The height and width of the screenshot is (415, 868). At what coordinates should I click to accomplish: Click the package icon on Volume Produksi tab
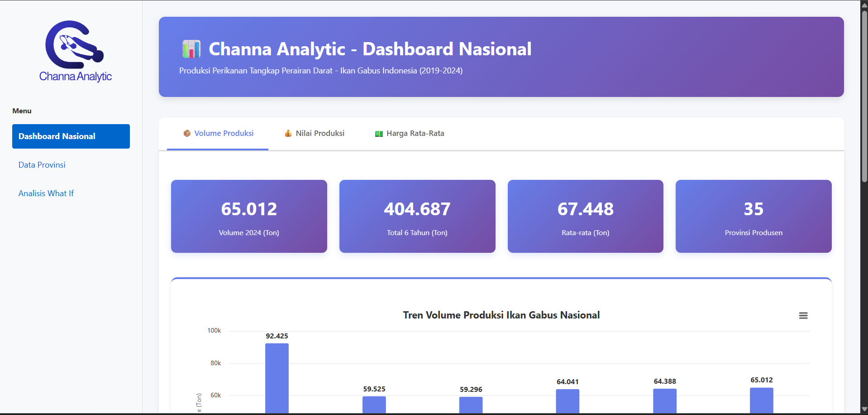(186, 133)
